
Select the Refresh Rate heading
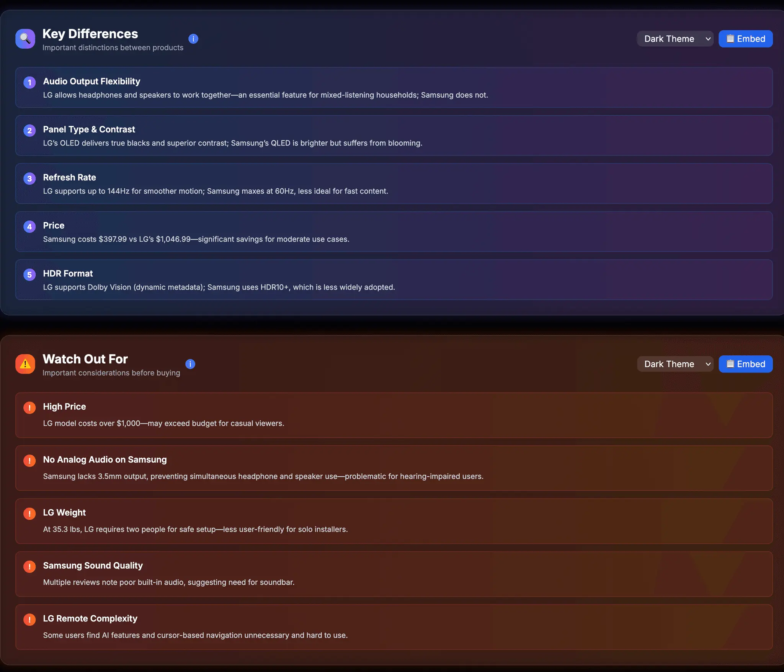click(69, 177)
